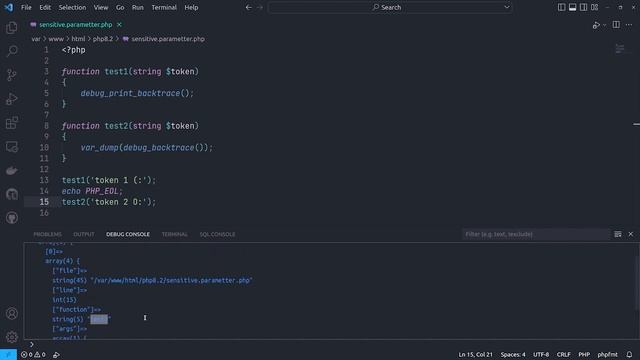Open the GitHub view in activity bar

pos(12,218)
